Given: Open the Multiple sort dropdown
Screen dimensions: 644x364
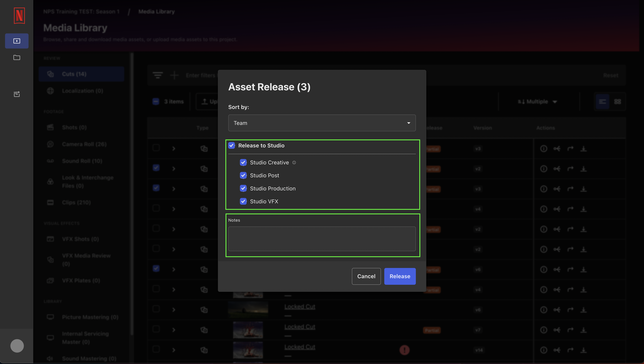Looking at the screenshot, I should tap(538, 102).
